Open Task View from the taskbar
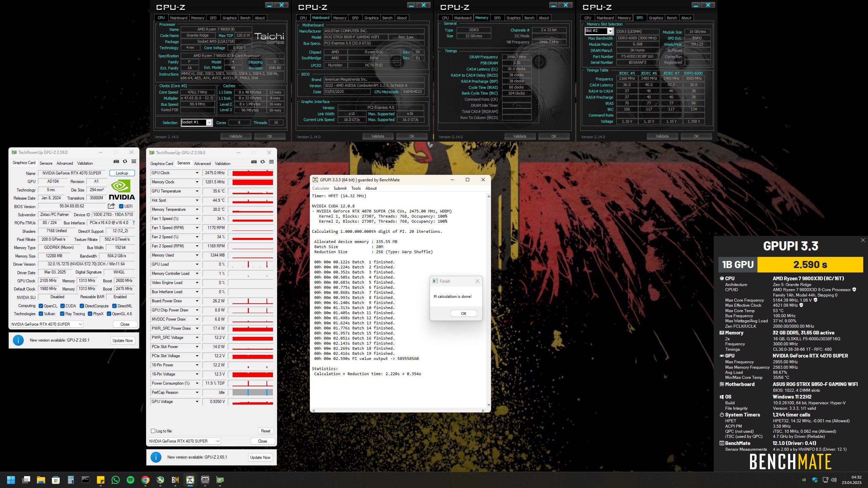 [x=26, y=480]
